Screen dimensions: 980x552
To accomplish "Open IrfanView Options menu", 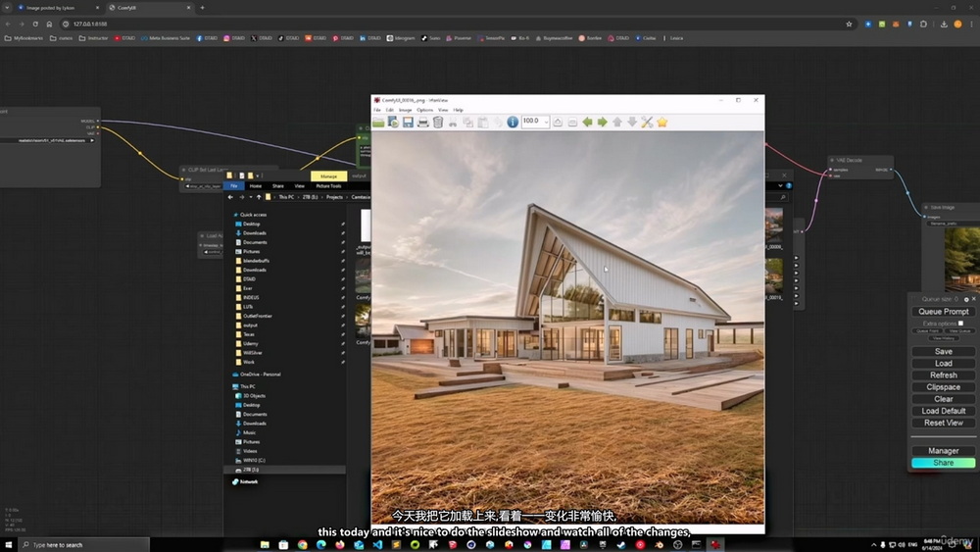I will [424, 110].
